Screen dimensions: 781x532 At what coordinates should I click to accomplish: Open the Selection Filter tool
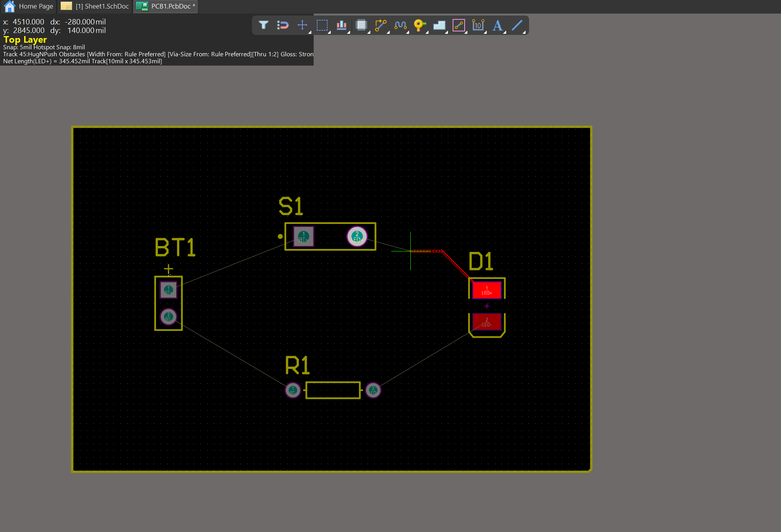coord(264,25)
